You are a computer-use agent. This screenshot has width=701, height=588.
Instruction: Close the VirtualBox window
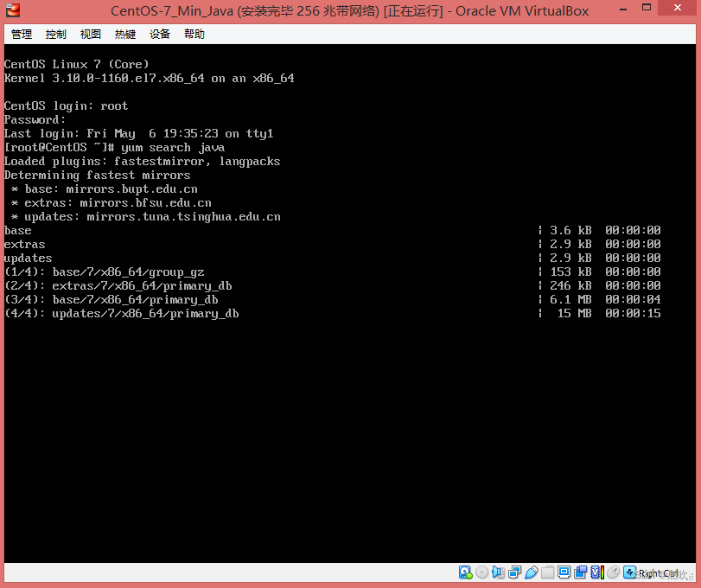coord(678,8)
